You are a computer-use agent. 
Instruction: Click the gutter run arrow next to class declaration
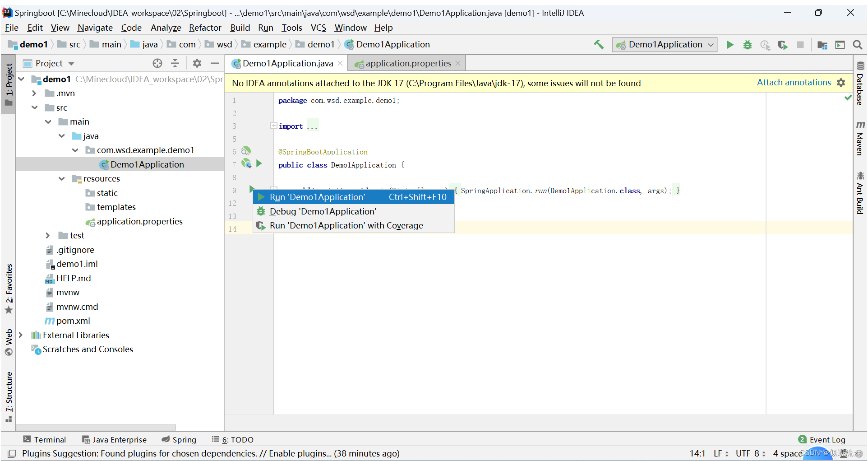point(259,163)
